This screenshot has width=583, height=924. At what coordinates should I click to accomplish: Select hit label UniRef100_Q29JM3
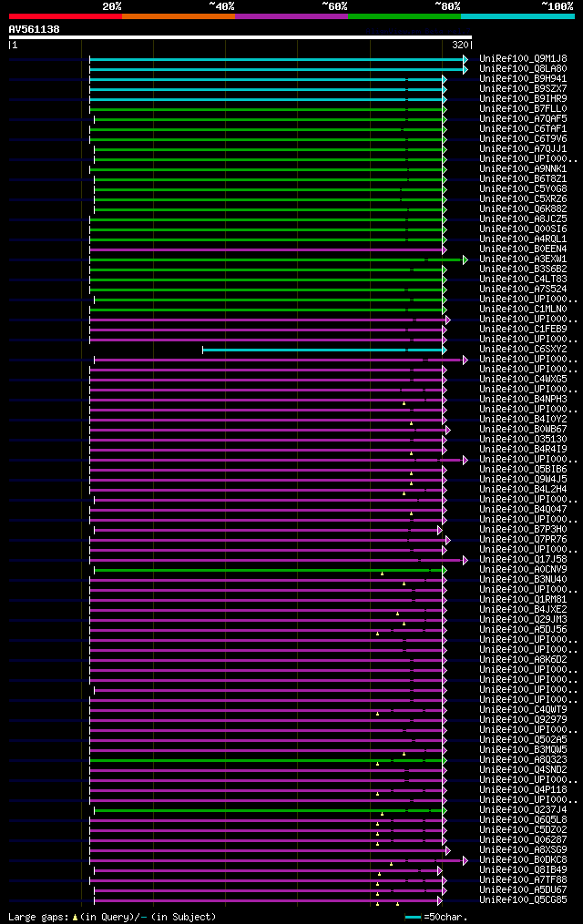[523, 620]
